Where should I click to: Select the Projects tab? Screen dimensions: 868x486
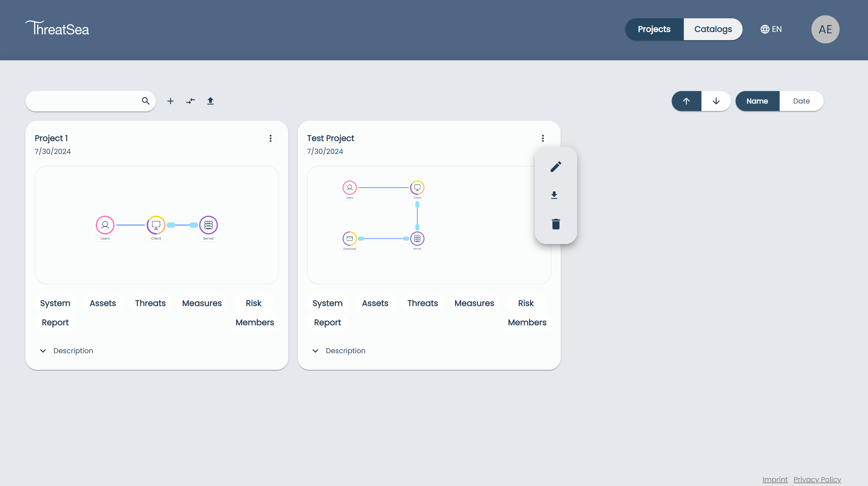[x=654, y=29]
